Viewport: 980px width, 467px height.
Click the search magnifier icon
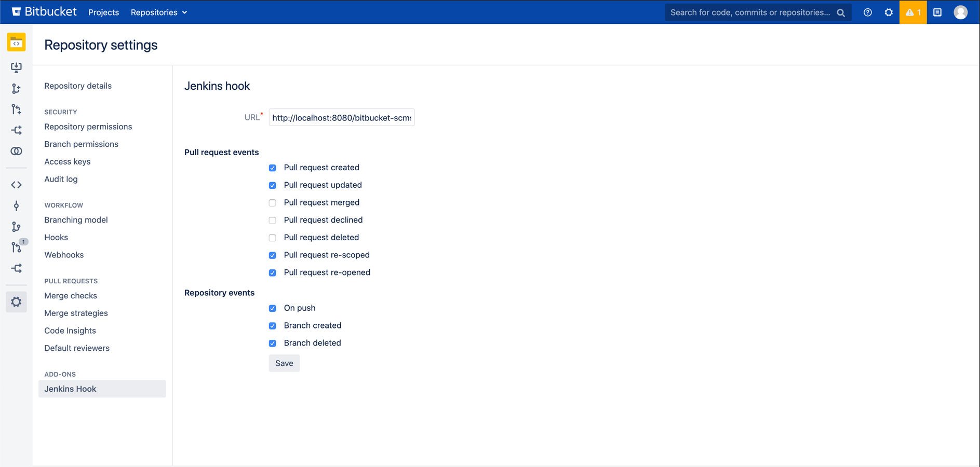point(841,12)
